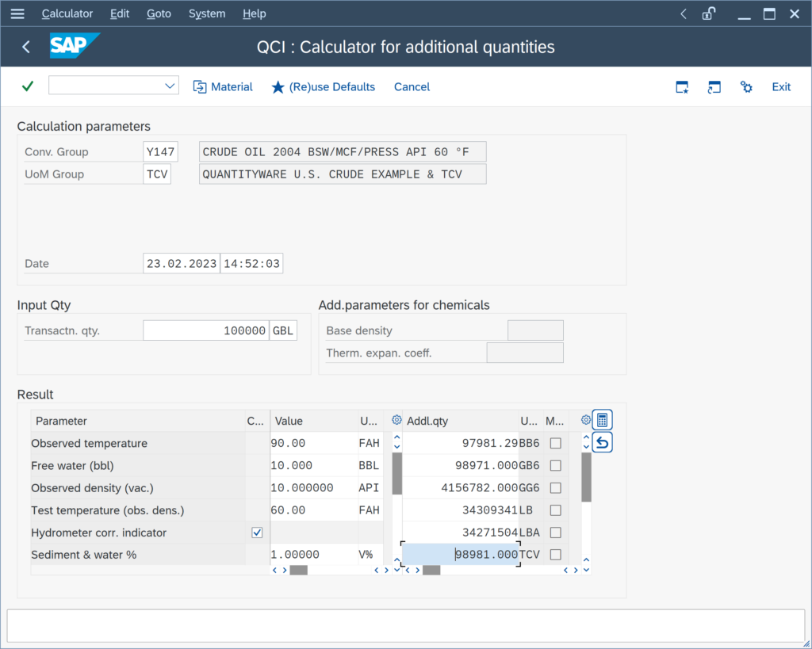Click the Transactn. qty. field with 100000
This screenshot has width=812, height=649.
(x=205, y=330)
